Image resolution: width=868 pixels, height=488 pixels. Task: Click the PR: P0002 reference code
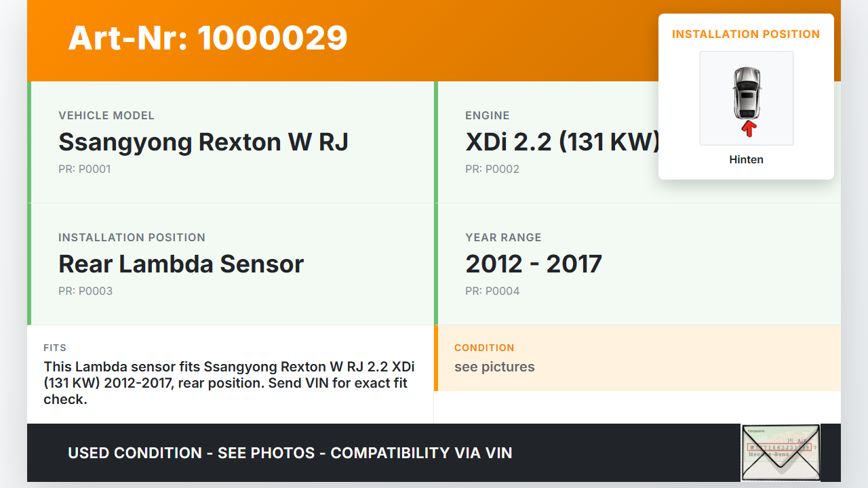[492, 169]
